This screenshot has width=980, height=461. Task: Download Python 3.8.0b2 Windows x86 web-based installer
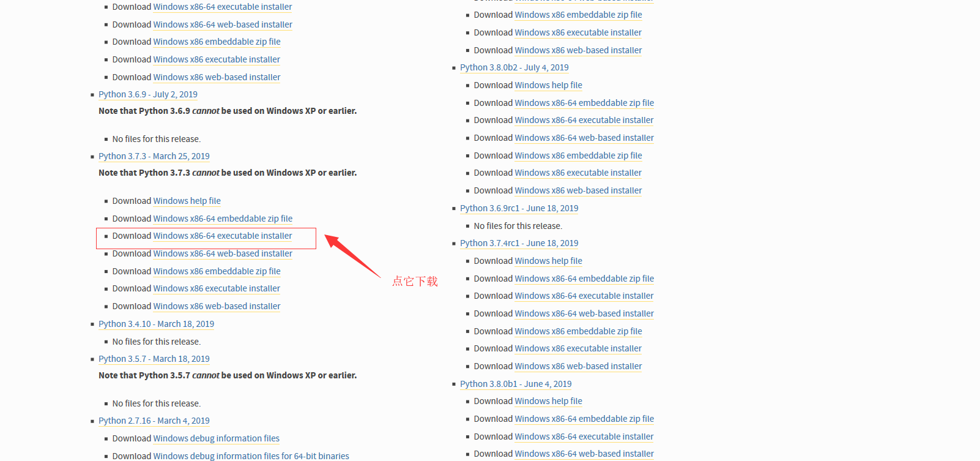(x=578, y=190)
